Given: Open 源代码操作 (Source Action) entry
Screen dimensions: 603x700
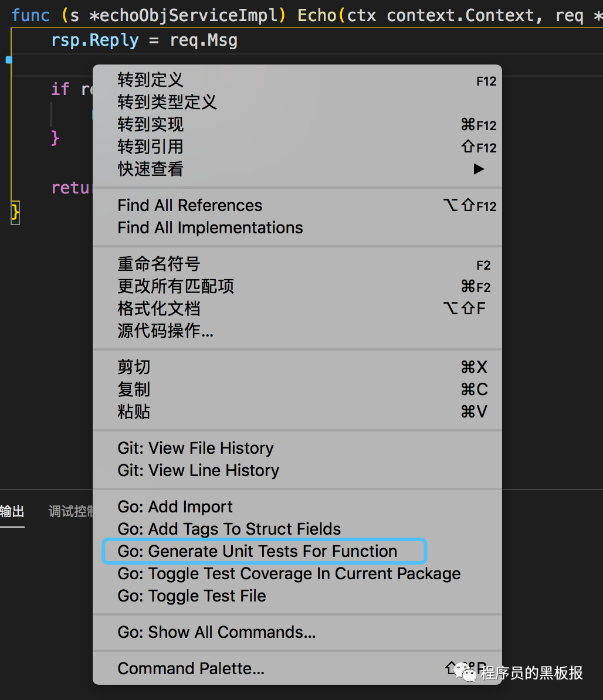Looking at the screenshot, I should click(165, 331).
